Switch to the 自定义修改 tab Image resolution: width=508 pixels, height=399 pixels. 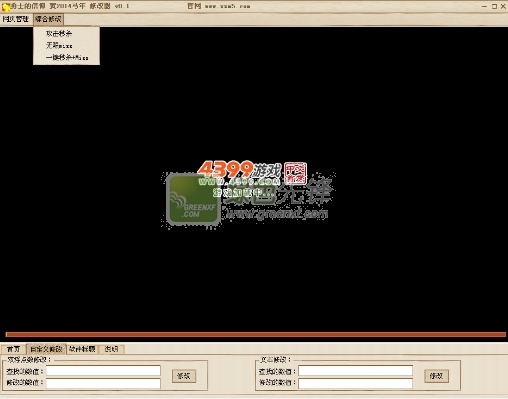click(x=46, y=349)
